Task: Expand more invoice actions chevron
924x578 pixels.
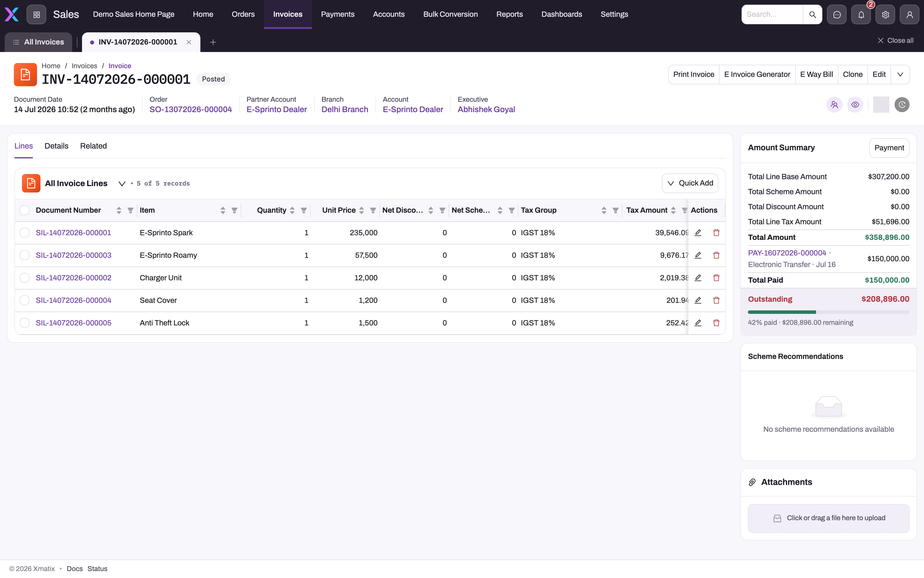Action: coord(900,75)
